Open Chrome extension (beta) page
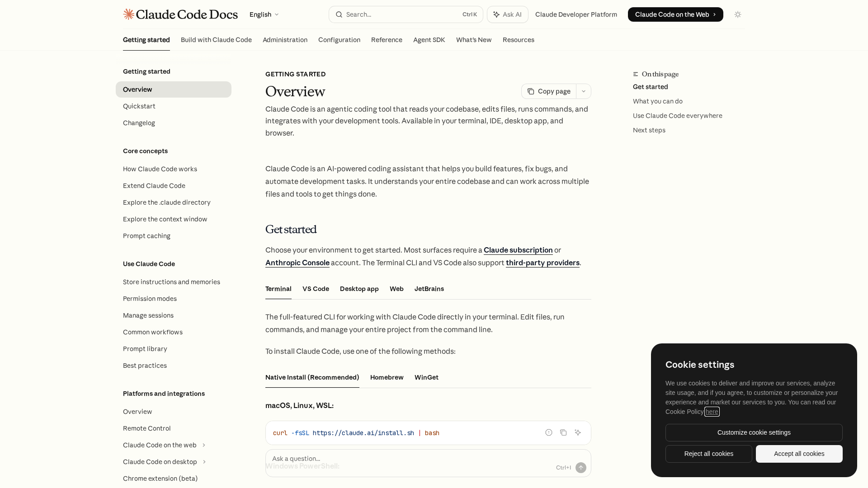Screen dimensions: 868x488 click(174, 479)
